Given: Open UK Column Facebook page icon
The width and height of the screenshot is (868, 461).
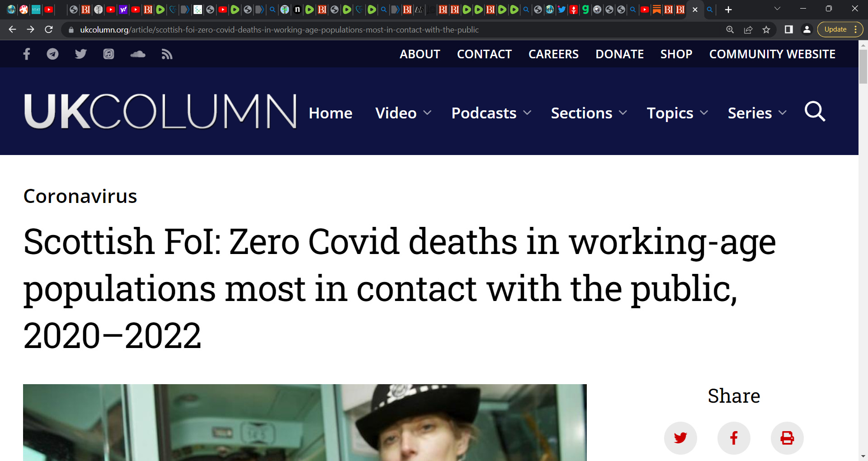Looking at the screenshot, I should click(27, 54).
